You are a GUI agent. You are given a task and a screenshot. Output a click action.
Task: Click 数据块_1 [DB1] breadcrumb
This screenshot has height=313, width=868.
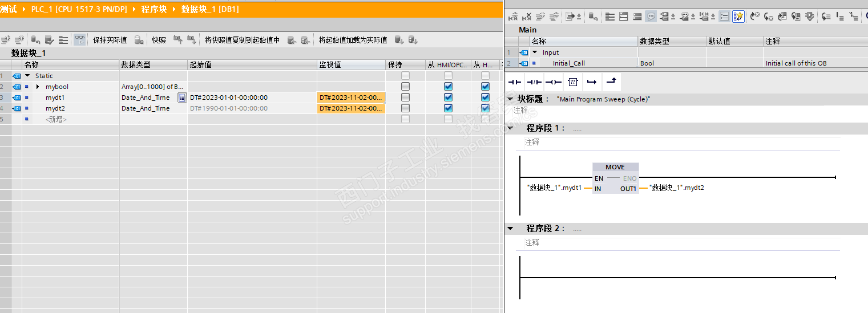click(x=210, y=9)
